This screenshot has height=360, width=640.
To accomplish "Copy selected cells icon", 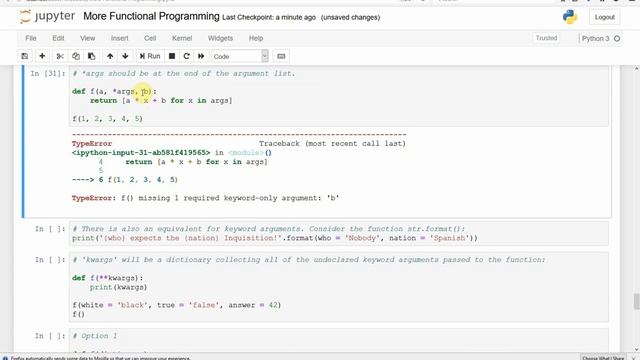I will click(76, 56).
